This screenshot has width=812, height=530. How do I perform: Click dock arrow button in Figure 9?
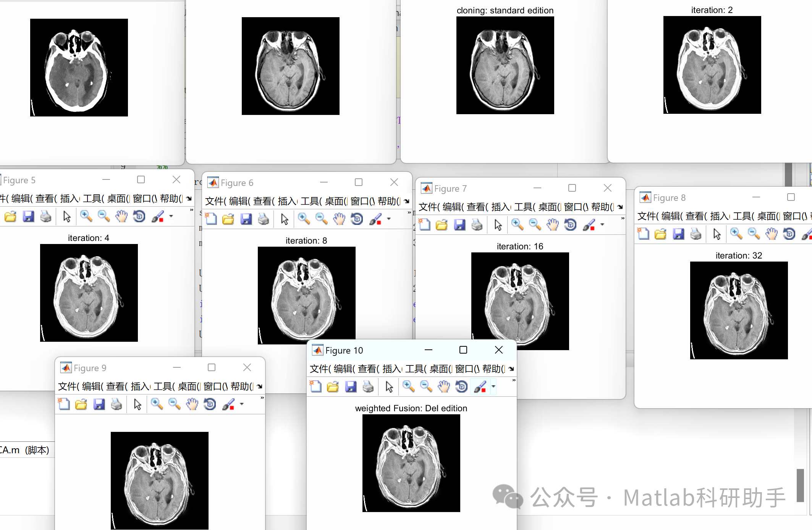click(260, 386)
